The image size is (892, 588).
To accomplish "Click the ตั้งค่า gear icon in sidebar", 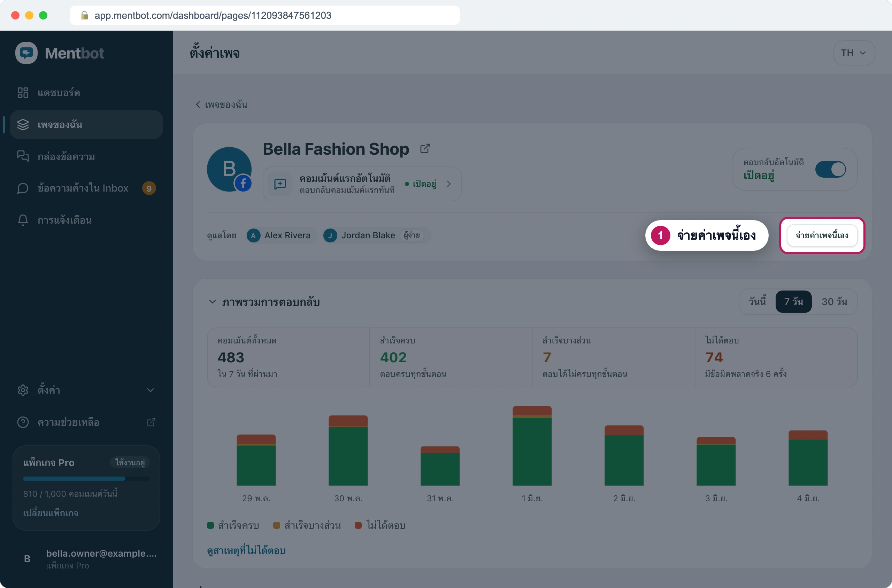I will (23, 390).
